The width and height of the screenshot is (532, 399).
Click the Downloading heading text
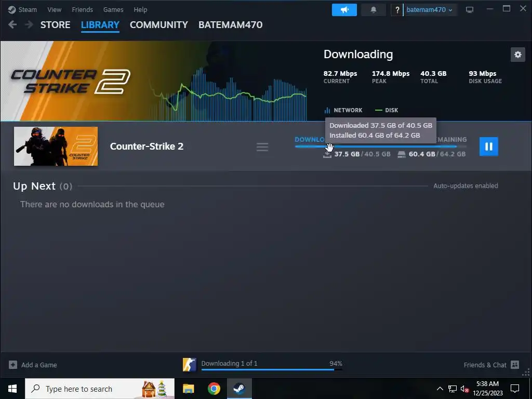358,54
